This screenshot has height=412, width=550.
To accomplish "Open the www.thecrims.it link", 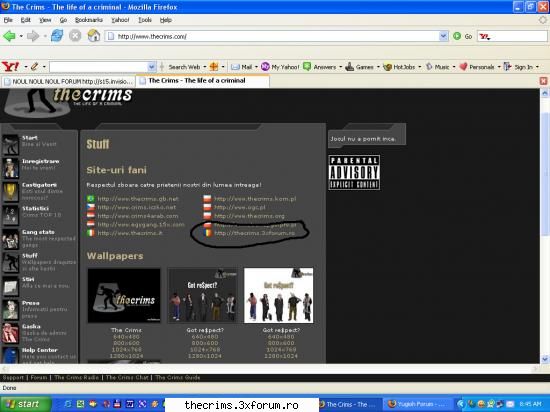I will tap(130, 233).
